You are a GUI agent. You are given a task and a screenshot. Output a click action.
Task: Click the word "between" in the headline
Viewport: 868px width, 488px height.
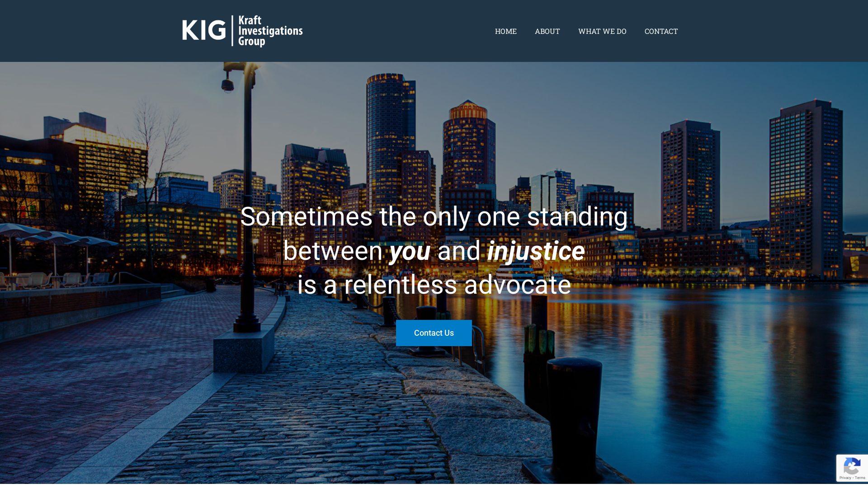coord(333,251)
